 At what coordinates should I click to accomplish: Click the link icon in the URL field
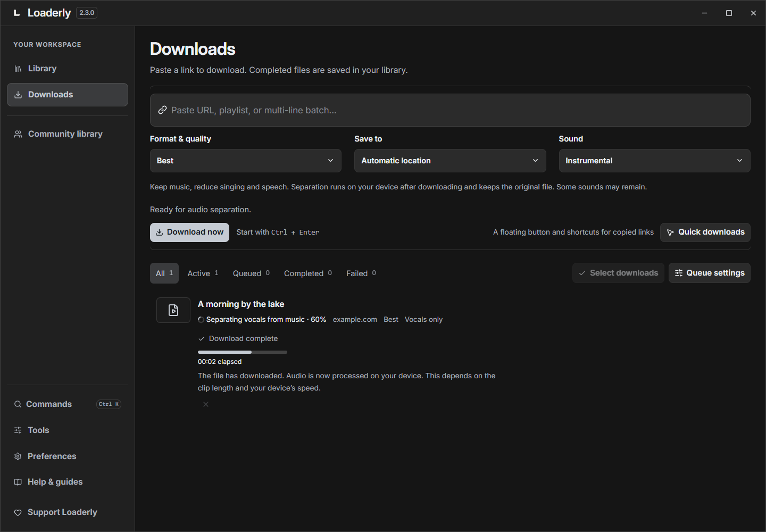click(x=163, y=110)
